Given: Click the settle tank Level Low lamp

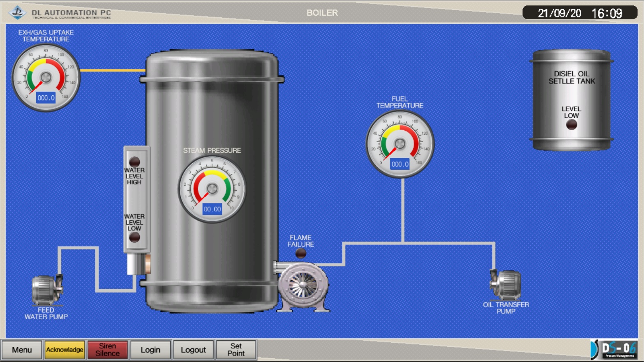Looking at the screenshot, I should click(x=571, y=125).
